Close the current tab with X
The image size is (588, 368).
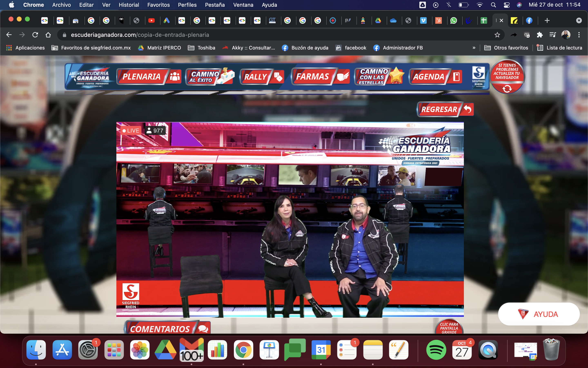[x=501, y=20]
